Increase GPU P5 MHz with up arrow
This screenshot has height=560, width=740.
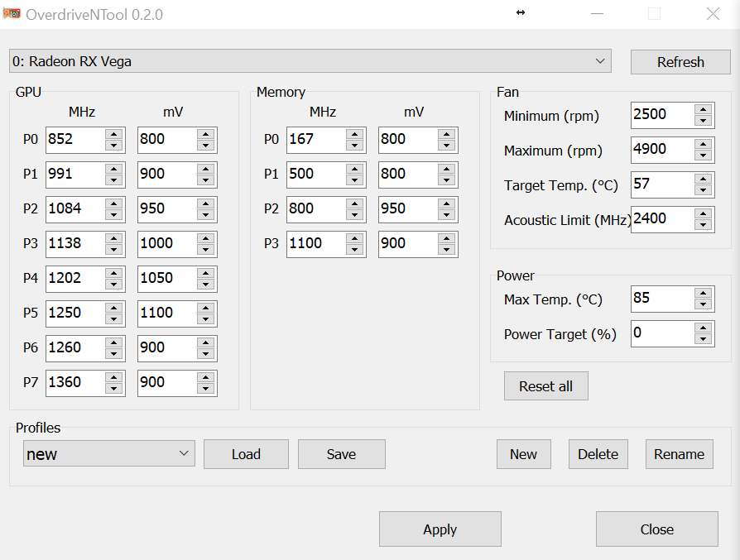tap(113, 308)
